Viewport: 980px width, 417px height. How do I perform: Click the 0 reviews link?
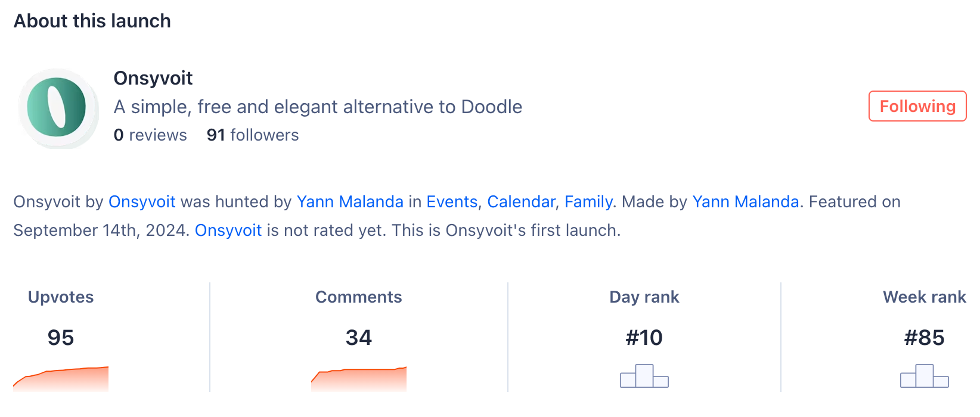tap(150, 135)
